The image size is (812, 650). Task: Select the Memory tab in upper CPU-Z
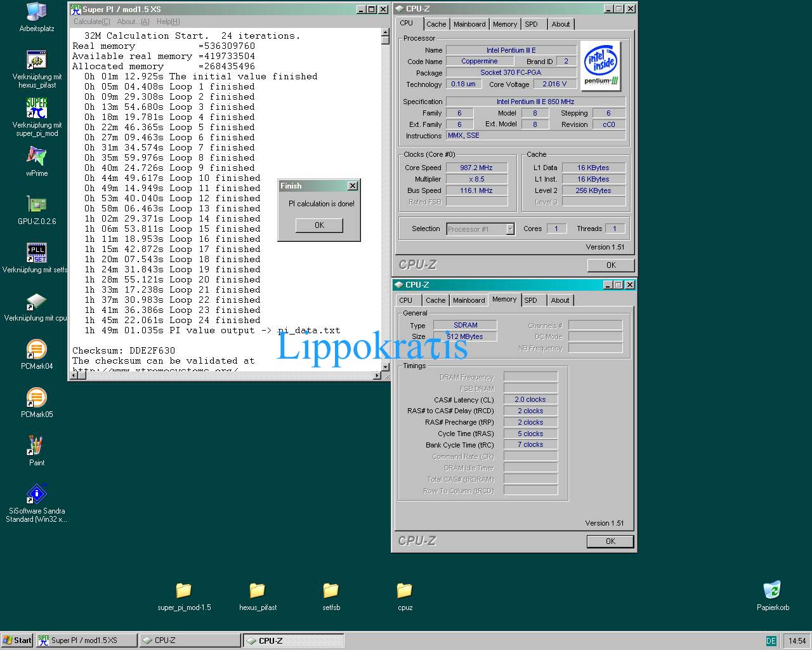[505, 24]
